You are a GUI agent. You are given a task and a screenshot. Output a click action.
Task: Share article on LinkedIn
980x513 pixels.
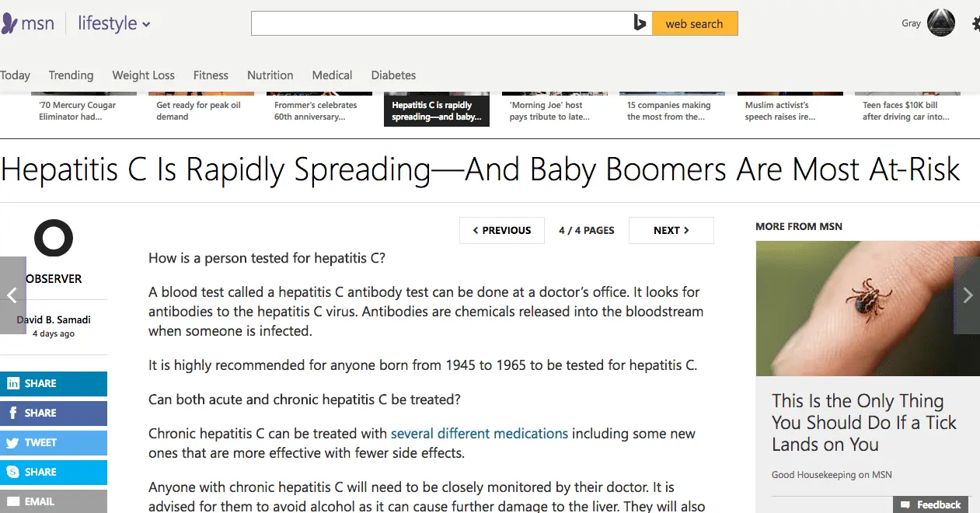click(53, 383)
